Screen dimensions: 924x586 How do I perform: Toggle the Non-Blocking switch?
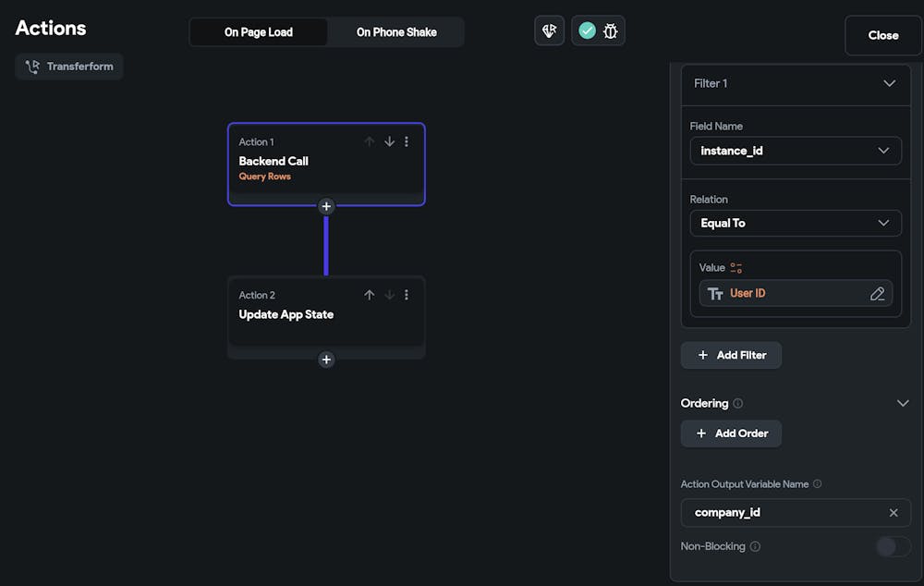tap(893, 546)
